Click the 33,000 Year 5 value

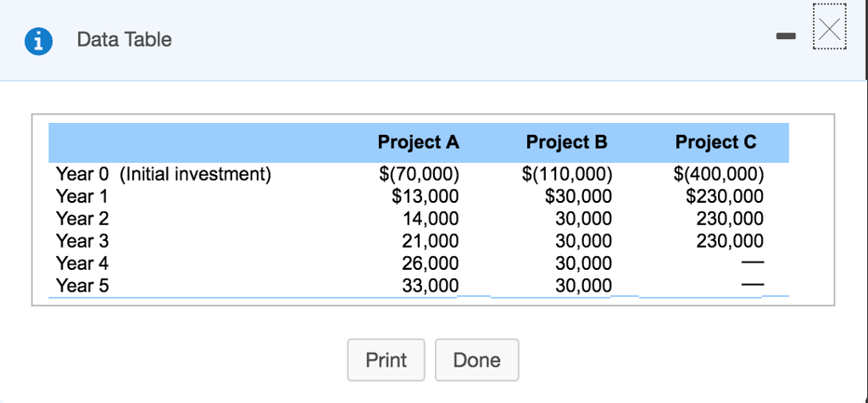430,286
